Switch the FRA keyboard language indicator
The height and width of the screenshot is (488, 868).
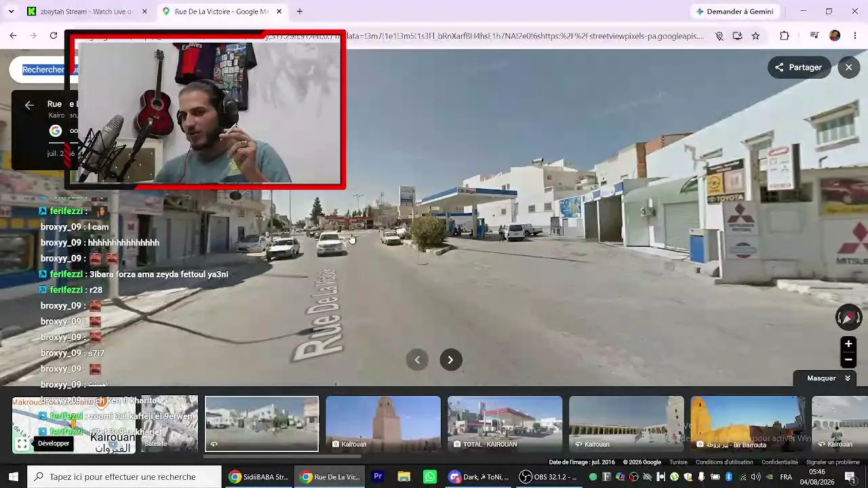coord(786,477)
